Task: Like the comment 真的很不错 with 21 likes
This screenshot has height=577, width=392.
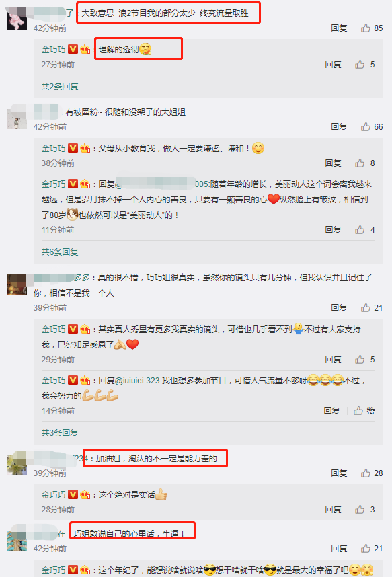Action: point(366,307)
